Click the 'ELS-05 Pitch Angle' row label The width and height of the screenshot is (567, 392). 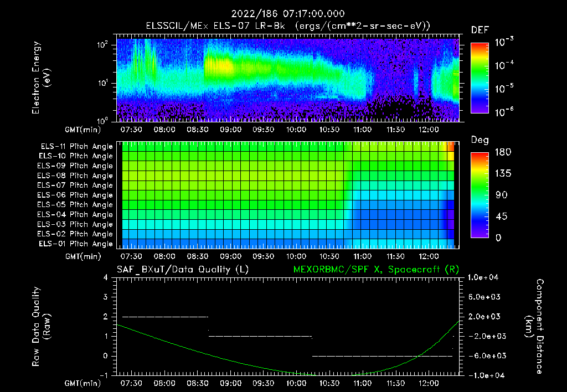click(75, 205)
